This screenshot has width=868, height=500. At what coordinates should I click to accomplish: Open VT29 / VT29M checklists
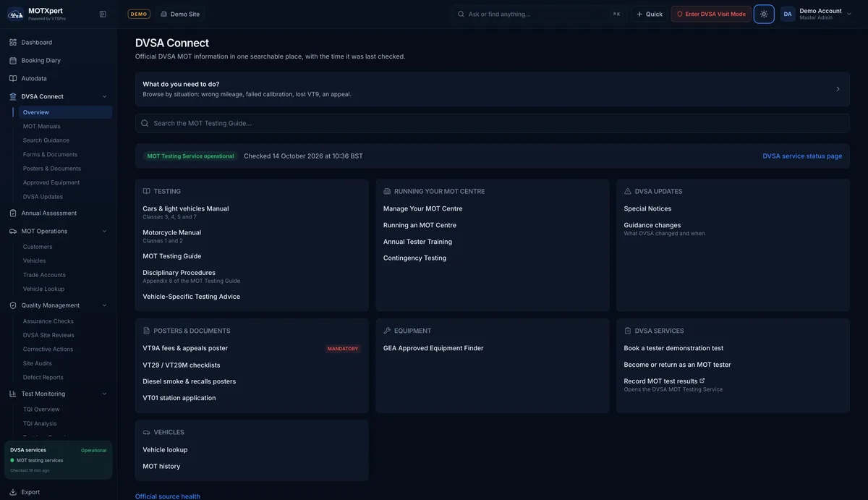pos(182,365)
